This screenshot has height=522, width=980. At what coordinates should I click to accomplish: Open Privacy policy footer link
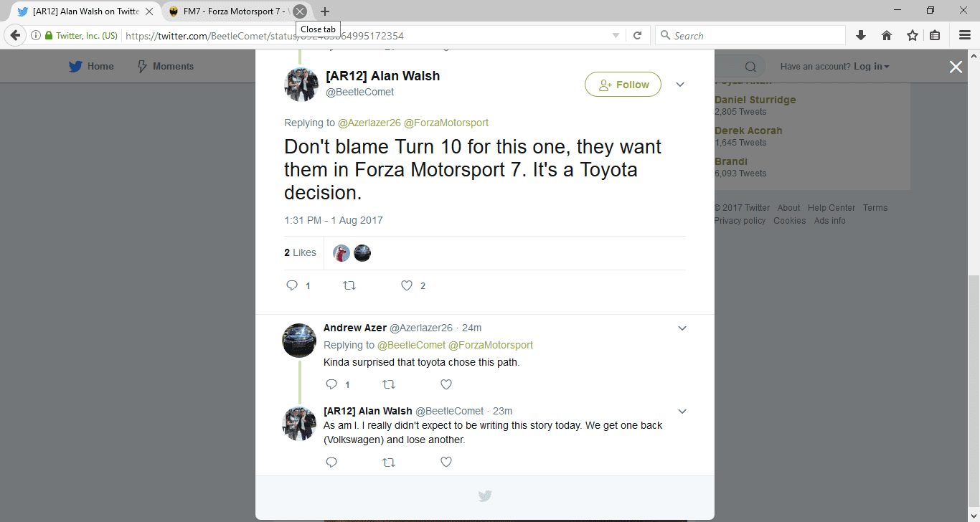click(x=740, y=221)
